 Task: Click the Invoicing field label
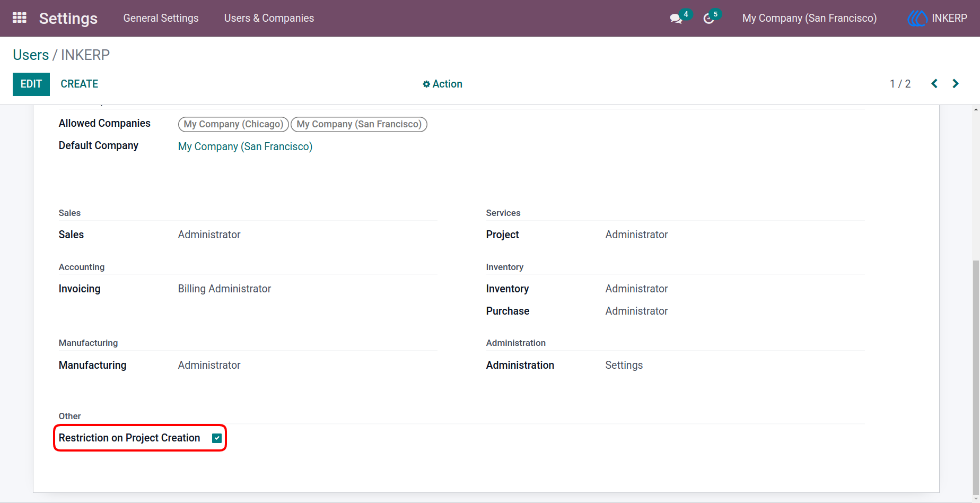tap(80, 289)
